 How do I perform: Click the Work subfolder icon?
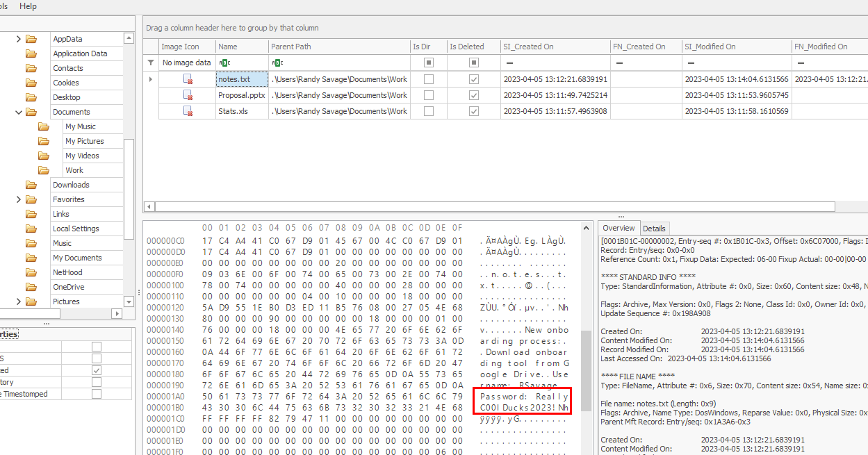click(x=44, y=170)
